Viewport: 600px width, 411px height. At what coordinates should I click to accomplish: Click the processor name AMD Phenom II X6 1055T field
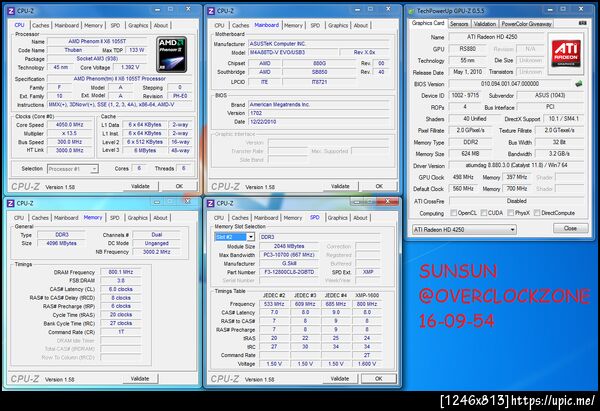coord(97,41)
